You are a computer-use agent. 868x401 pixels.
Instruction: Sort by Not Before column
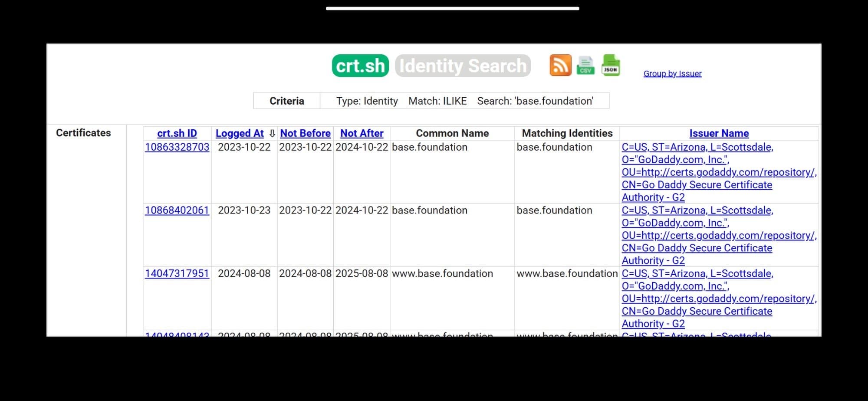pos(305,133)
